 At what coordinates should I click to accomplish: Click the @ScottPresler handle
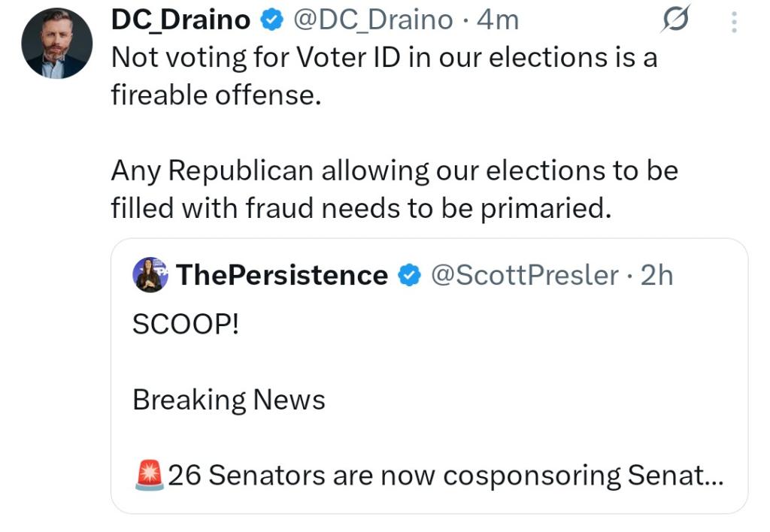(524, 276)
